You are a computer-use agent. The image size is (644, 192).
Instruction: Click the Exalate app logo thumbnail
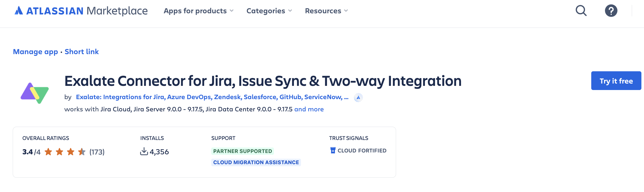tap(35, 93)
